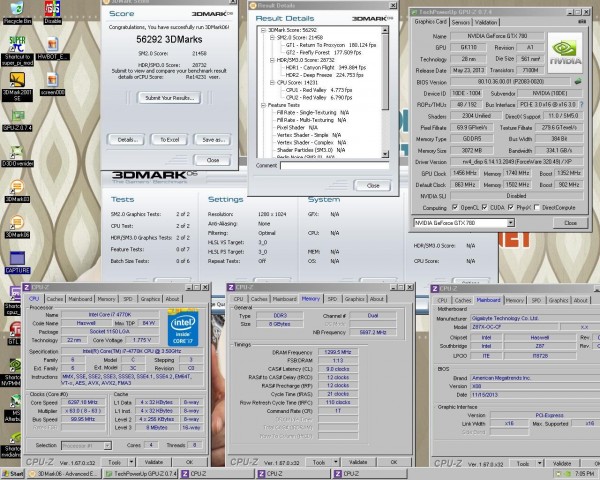Collapse the SM2.0 Score tree node

(x=272, y=38)
